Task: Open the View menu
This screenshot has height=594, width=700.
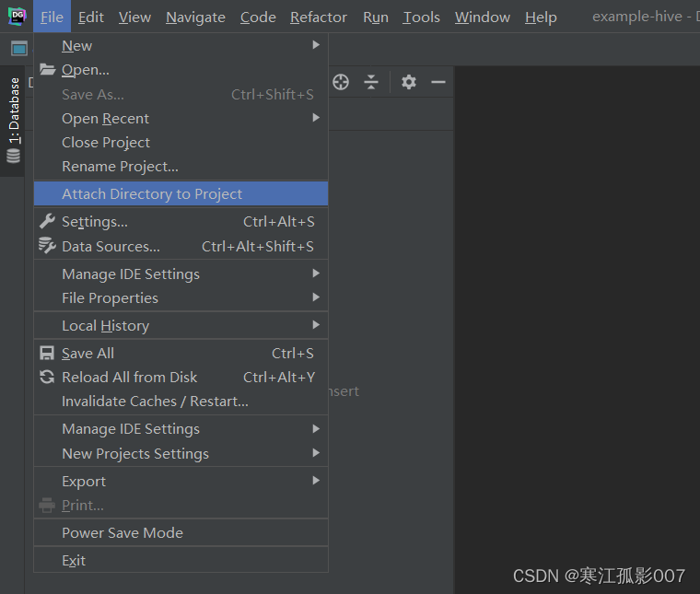Action: (x=134, y=17)
